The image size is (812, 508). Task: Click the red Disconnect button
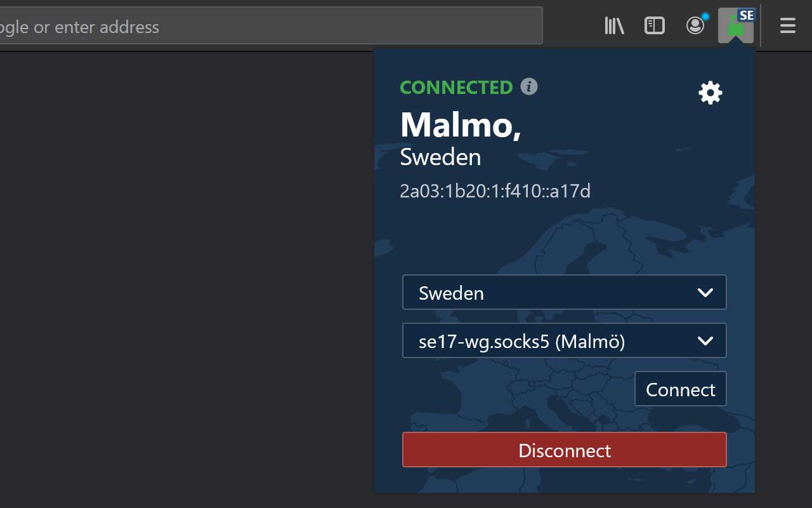565,450
